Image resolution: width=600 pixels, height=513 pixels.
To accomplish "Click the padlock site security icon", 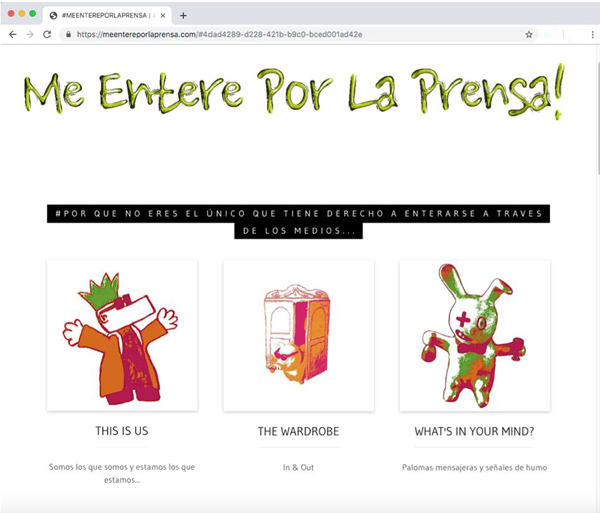I will coord(68,34).
